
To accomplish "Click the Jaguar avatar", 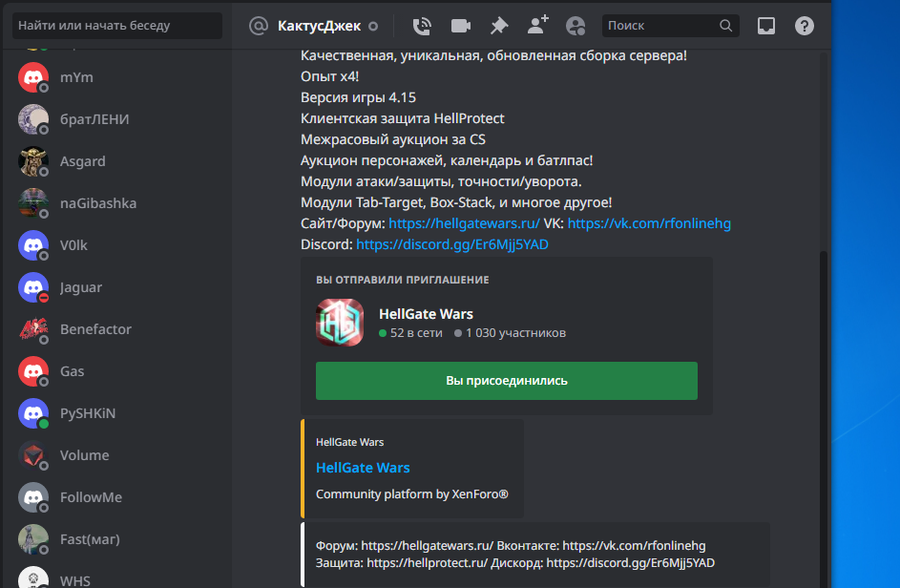I will tap(33, 287).
